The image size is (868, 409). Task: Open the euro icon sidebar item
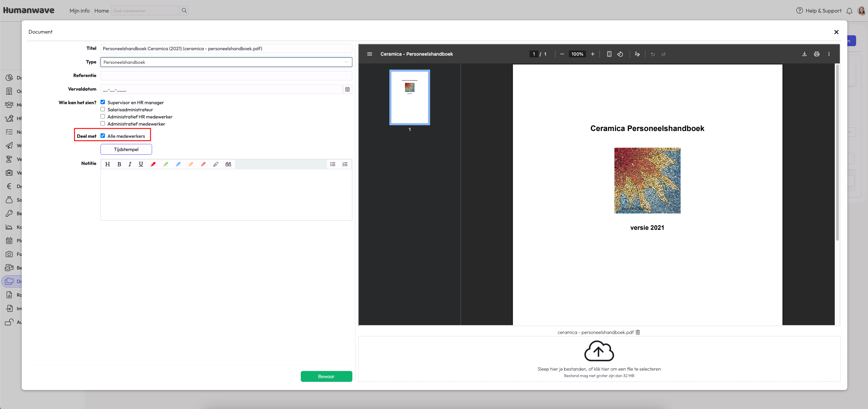click(9, 186)
